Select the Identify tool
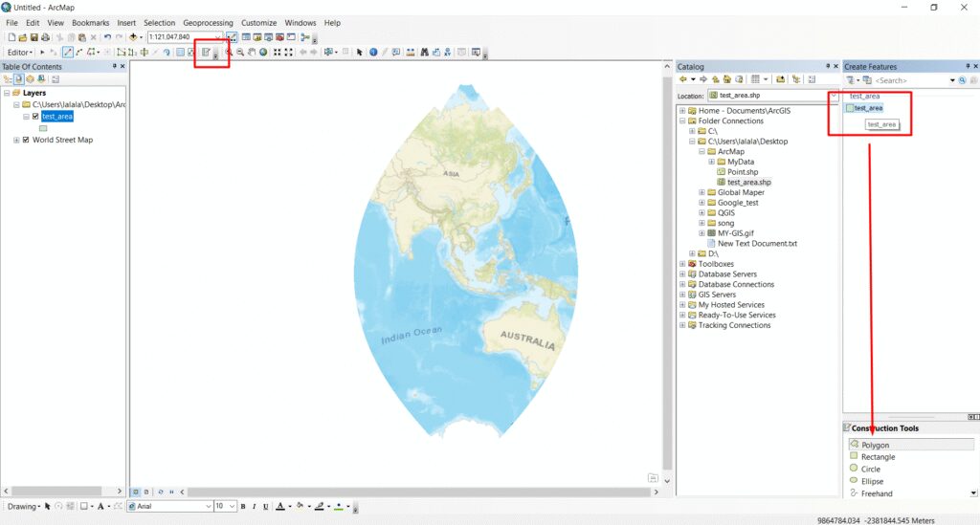980x525 pixels. tap(373, 53)
